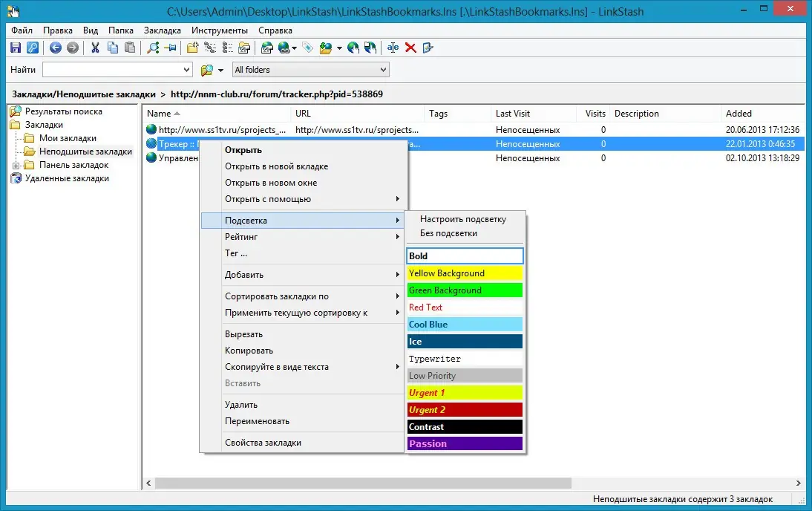Open the Найти search history dropdown arrow
Image resolution: width=812 pixels, height=511 pixels.
click(x=186, y=70)
